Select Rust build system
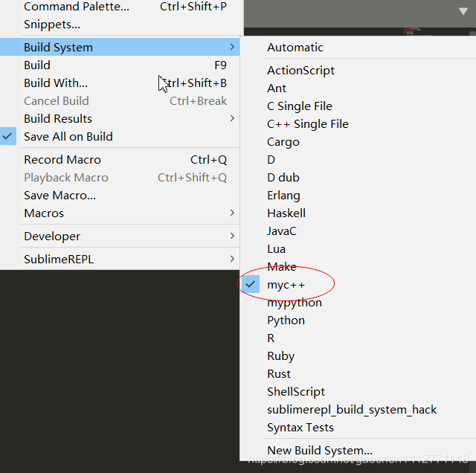 [358, 374]
